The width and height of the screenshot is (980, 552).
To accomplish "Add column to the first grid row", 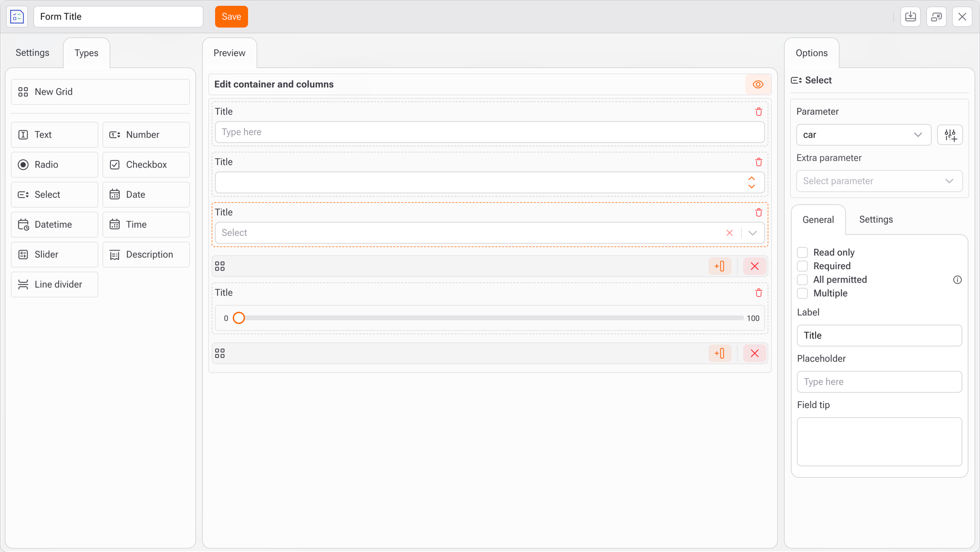I will point(720,266).
